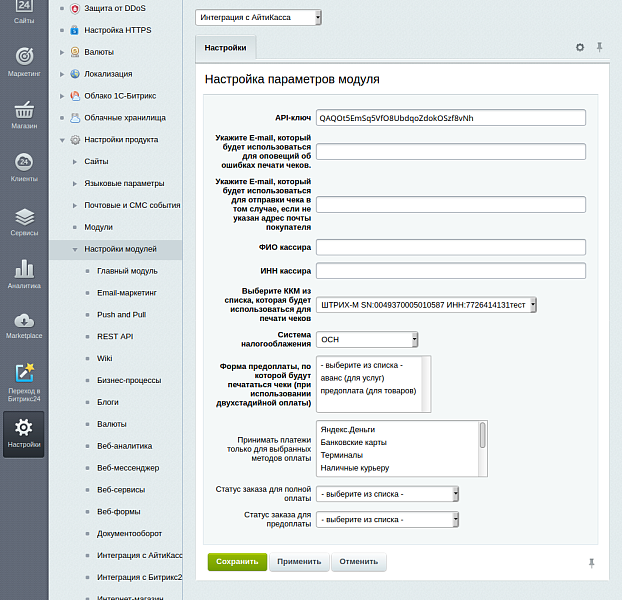This screenshot has width=622, height=600.
Task: Click the gear icon beside Настройки tab
Action: (x=580, y=47)
